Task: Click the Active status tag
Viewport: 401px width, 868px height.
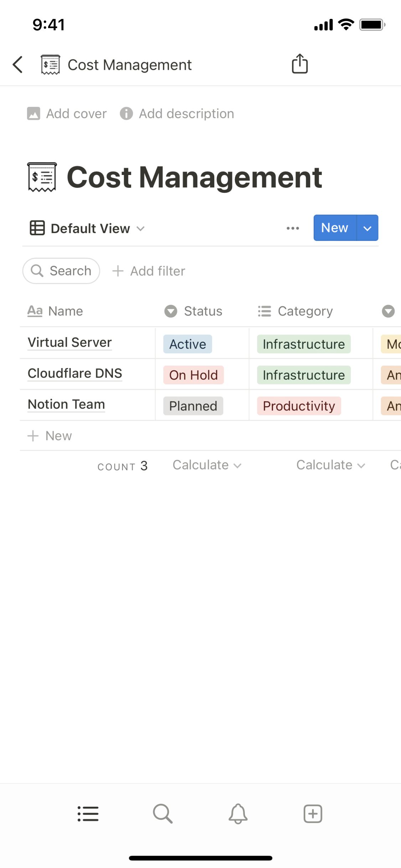Action: click(187, 344)
